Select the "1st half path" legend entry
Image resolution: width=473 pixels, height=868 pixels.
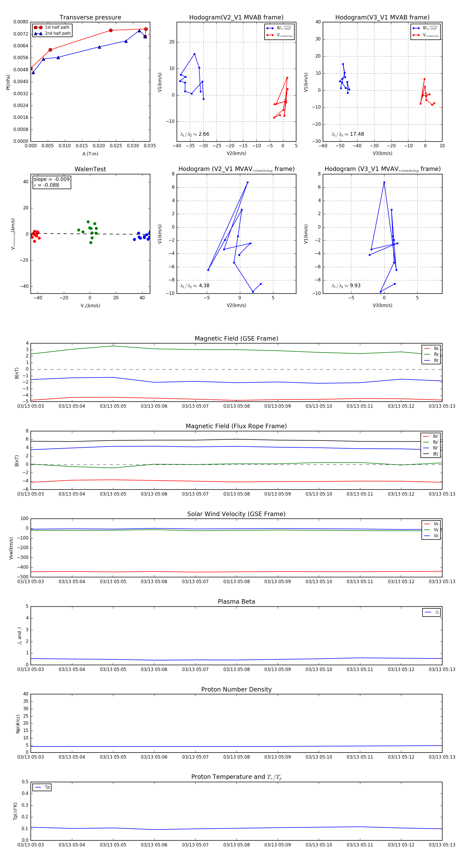(52, 27)
